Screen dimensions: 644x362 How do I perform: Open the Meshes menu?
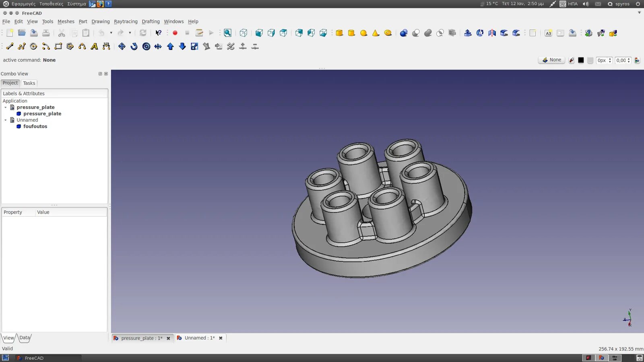click(66, 22)
